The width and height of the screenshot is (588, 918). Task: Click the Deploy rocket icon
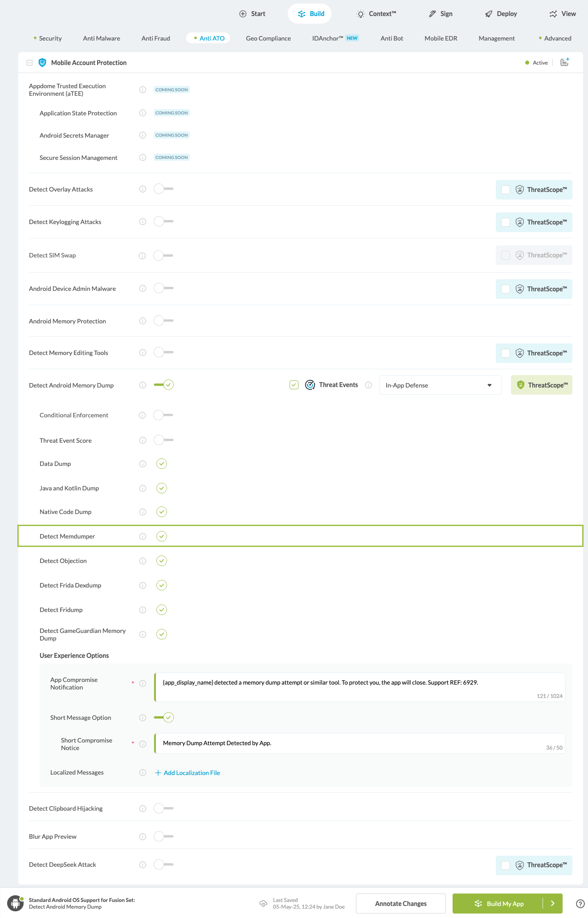[x=488, y=13]
